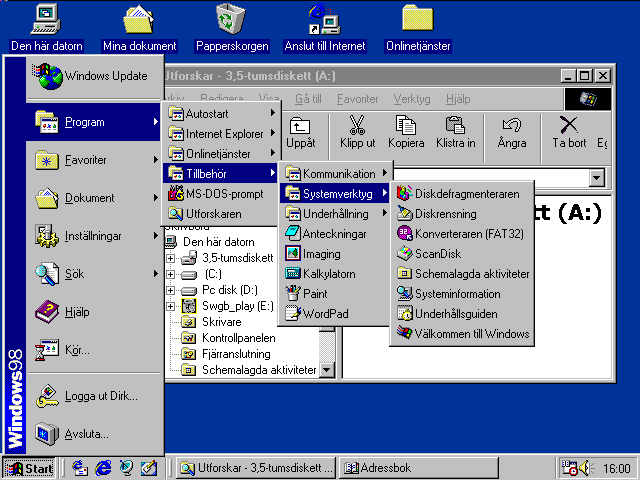
Task: Select Fjärranslutning in folder tree
Action: pyautogui.click(x=236, y=354)
